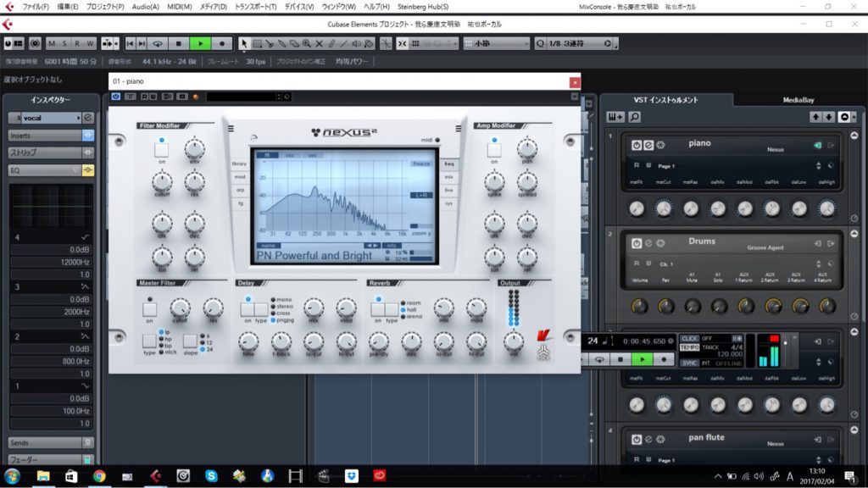
Task: Click the freeze button on the Nexus display
Action: point(420,164)
